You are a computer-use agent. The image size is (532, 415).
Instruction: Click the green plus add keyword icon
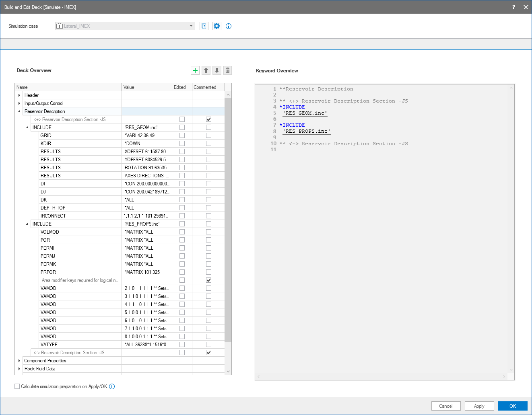[195, 70]
